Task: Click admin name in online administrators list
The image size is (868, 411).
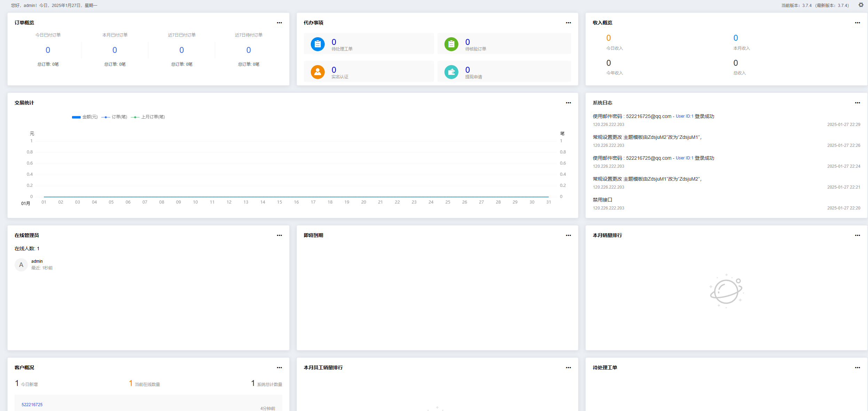Action: 37,261
